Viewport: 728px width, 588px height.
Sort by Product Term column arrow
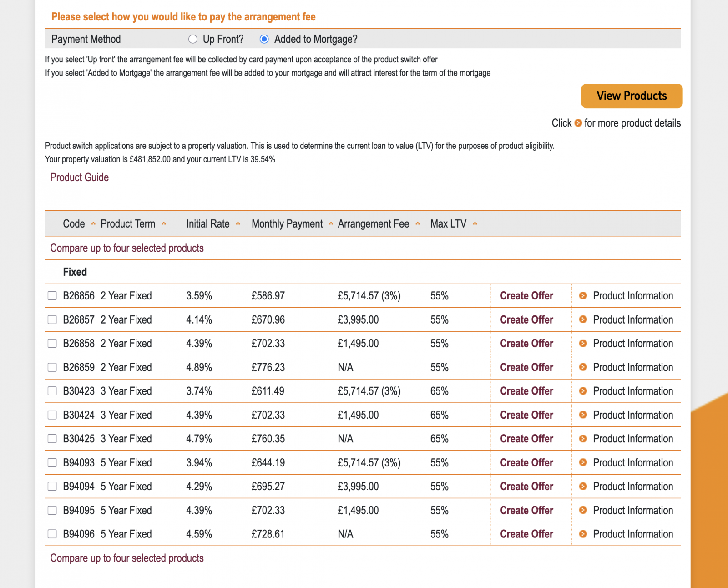(164, 223)
